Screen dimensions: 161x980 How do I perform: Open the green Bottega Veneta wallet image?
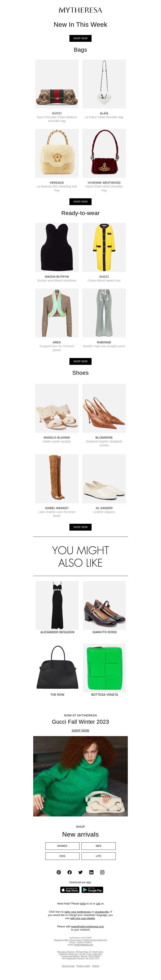click(x=104, y=668)
